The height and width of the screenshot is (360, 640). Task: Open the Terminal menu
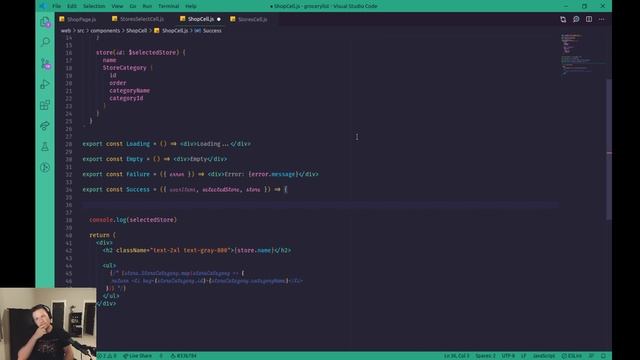click(x=169, y=6)
